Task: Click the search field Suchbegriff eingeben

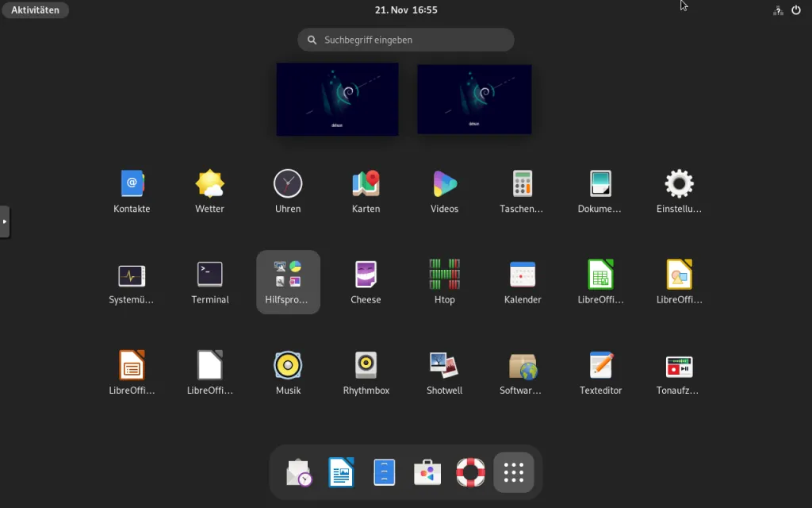Action: pos(406,40)
